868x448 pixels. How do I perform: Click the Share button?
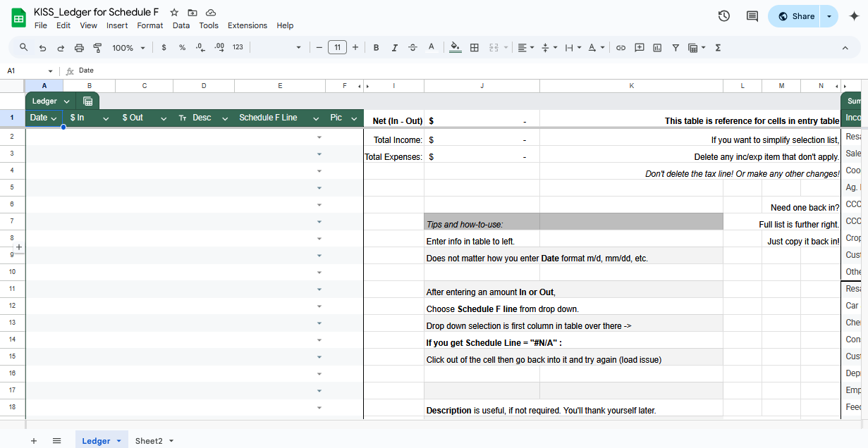[795, 16]
